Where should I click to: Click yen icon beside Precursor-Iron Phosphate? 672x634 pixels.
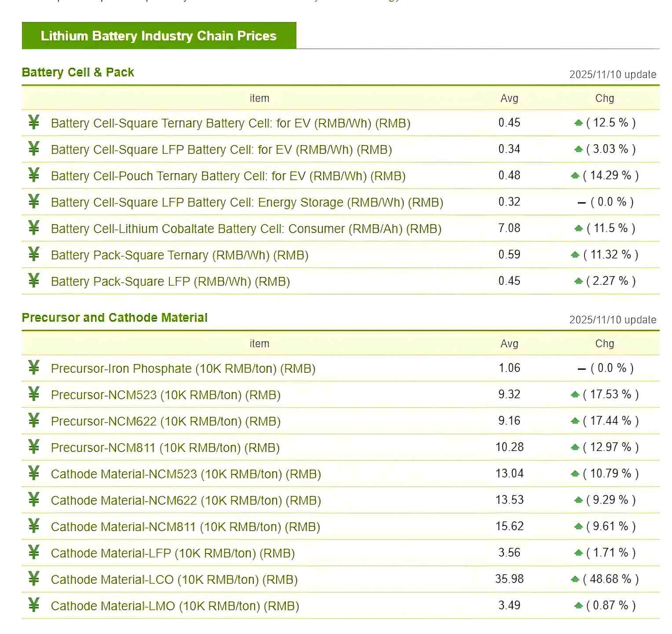click(x=34, y=368)
